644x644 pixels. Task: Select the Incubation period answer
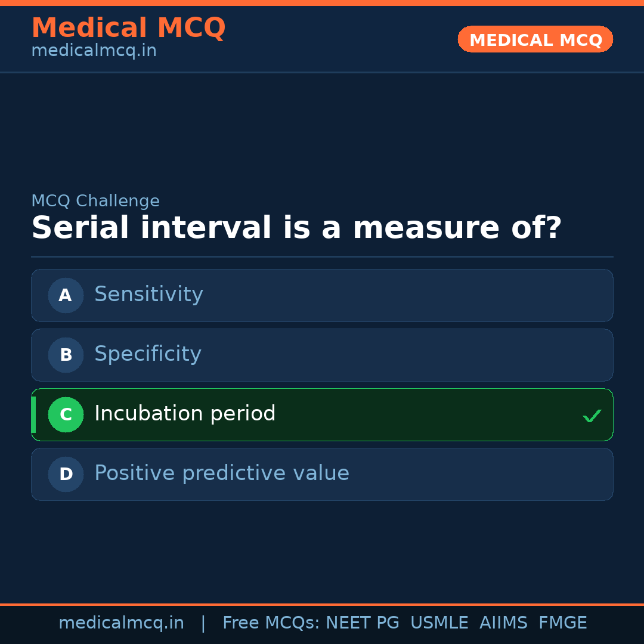click(x=185, y=414)
